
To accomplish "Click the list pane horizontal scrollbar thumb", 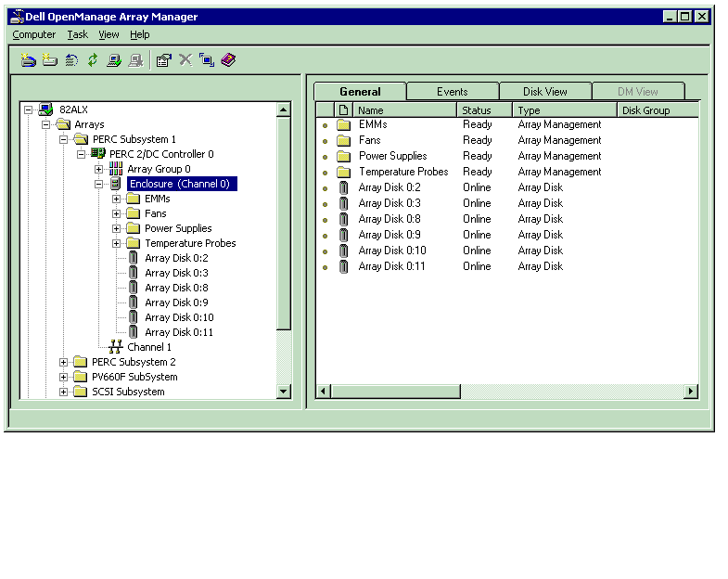I will pyautogui.click(x=396, y=392).
